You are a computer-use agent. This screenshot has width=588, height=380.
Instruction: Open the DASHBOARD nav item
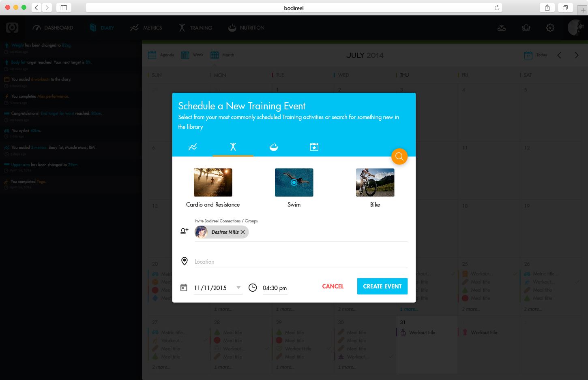(x=53, y=28)
